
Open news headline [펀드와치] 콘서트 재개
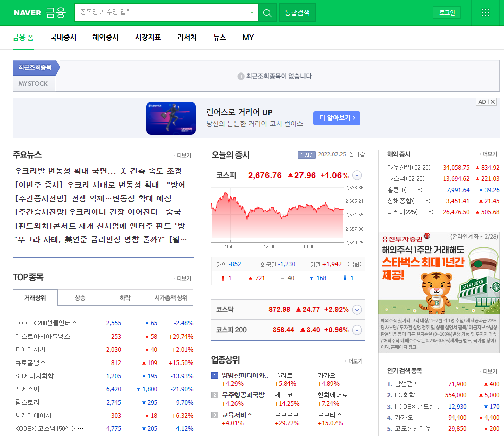pos(103,226)
